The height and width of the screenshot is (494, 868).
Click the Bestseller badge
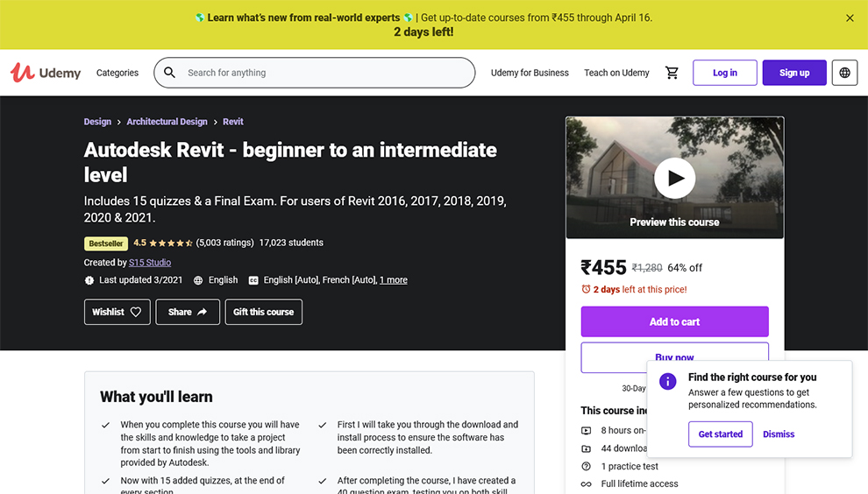pyautogui.click(x=106, y=243)
